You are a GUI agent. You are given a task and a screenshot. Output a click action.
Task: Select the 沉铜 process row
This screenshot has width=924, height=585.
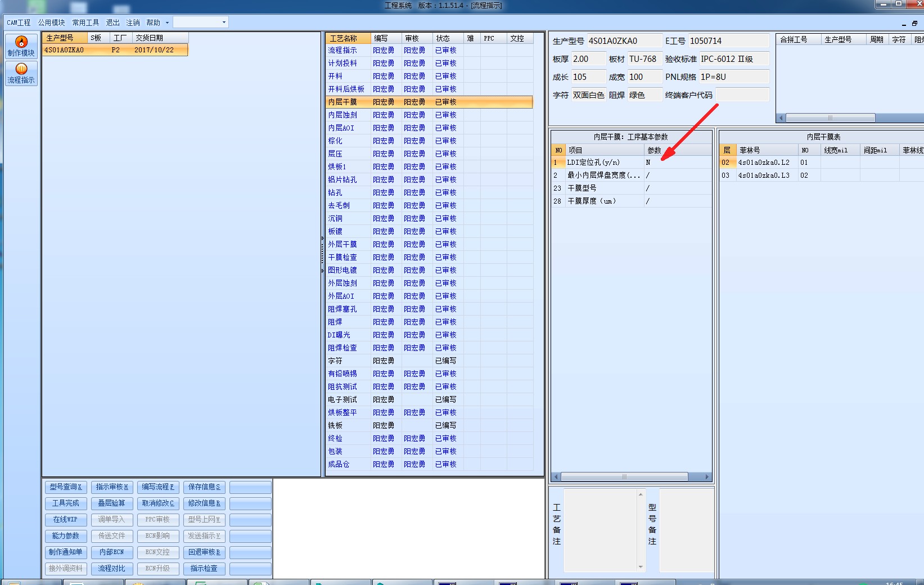[x=429, y=218]
